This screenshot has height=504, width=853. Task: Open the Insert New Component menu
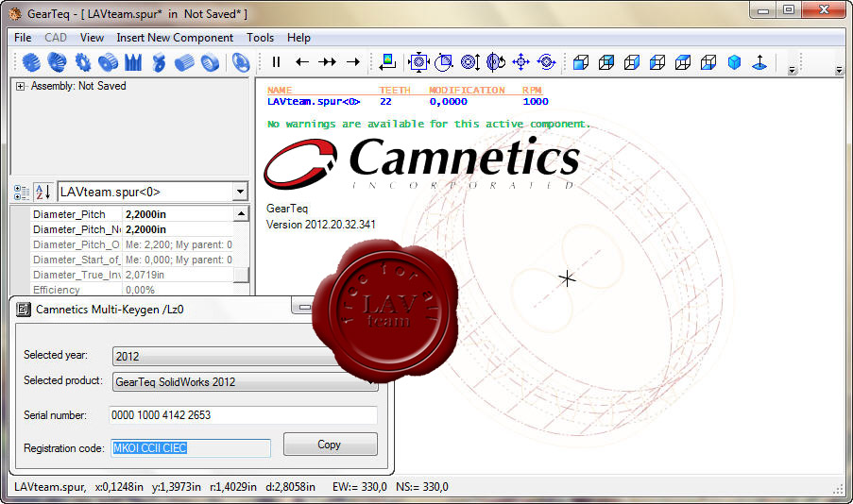[x=175, y=38]
